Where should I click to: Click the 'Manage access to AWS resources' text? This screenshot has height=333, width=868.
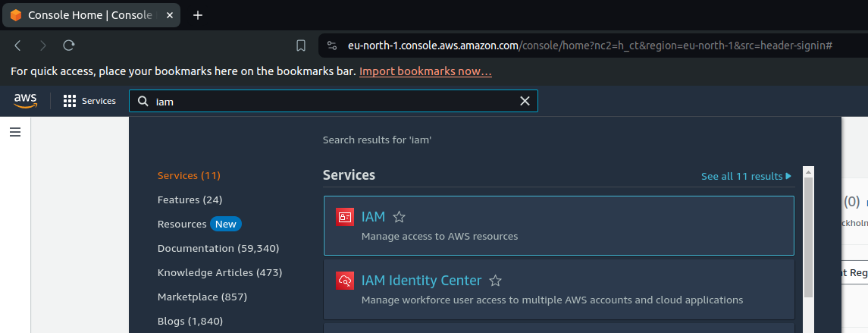pyautogui.click(x=440, y=237)
